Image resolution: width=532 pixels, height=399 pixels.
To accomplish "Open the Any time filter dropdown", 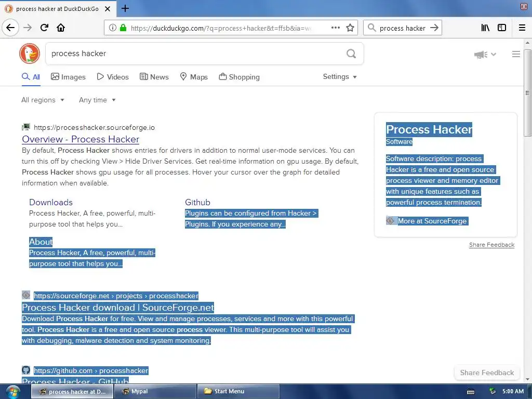I will coord(97,100).
